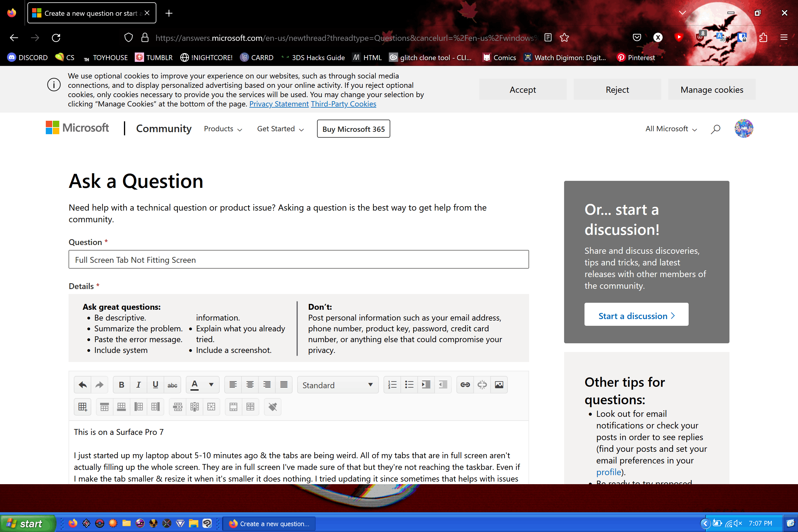Insert a table in the editor

(x=83, y=407)
